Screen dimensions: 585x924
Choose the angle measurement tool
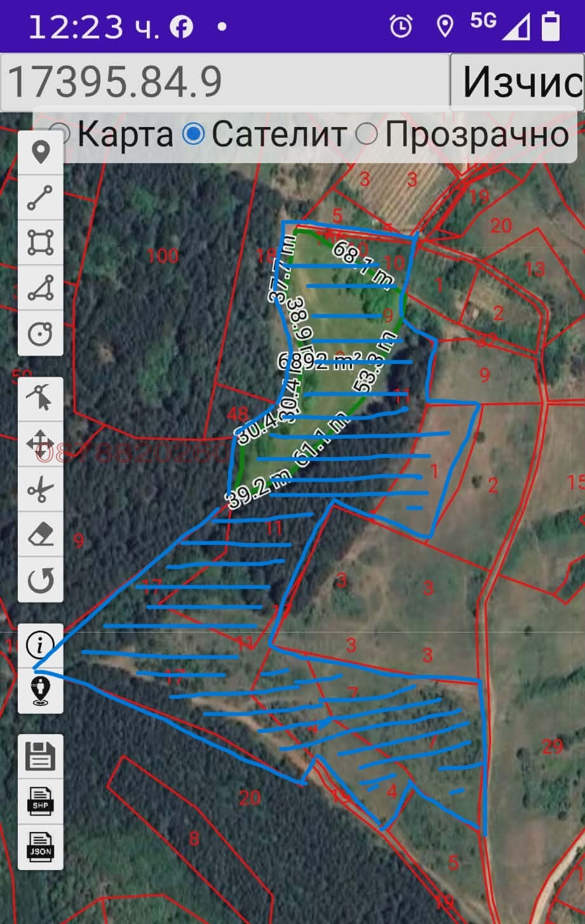click(41, 288)
